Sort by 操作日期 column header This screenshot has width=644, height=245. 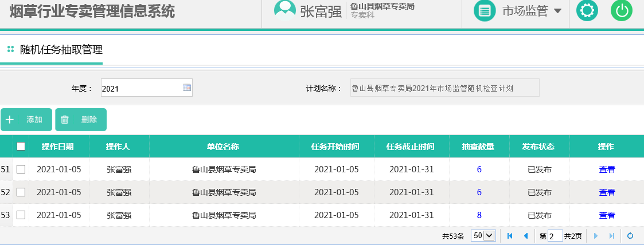58,147
